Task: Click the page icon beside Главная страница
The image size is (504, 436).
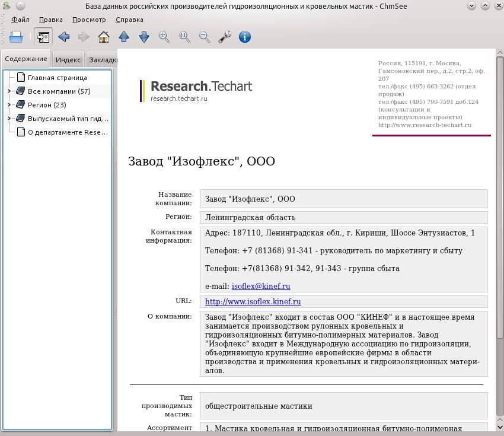Action: [21, 78]
